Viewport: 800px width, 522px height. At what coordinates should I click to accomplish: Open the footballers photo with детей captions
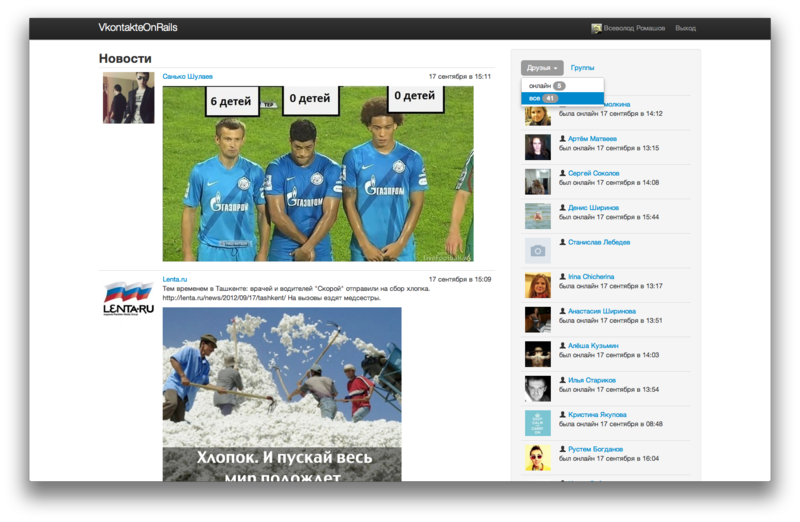click(318, 173)
